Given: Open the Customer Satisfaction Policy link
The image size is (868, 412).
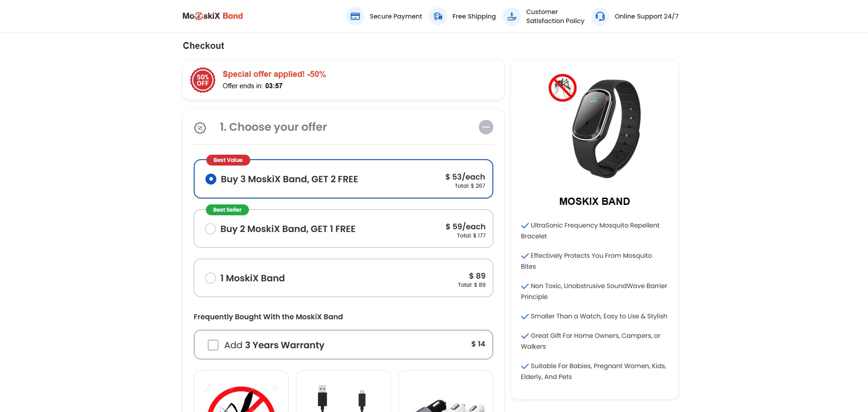Looking at the screenshot, I should [x=555, y=16].
